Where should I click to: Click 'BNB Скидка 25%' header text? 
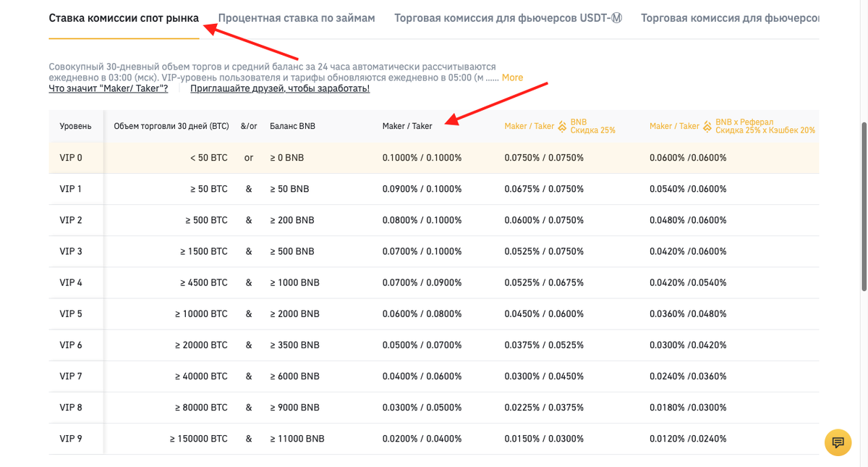point(592,126)
